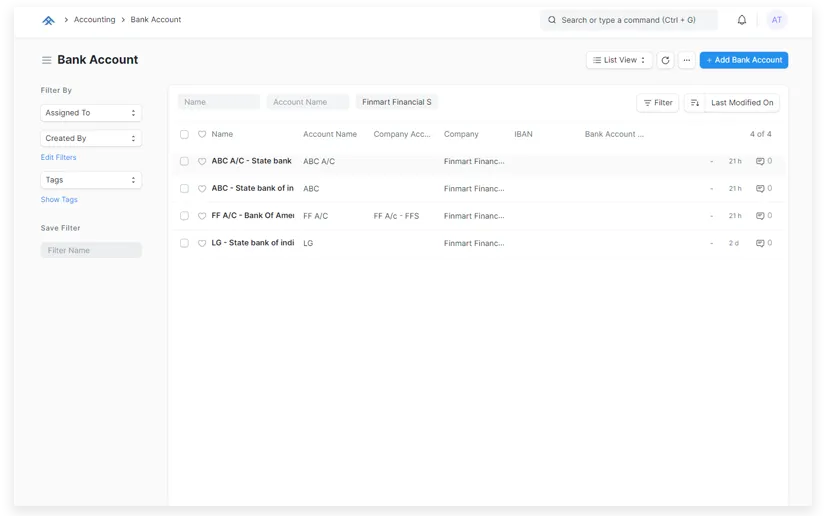Open the three-dots more options menu

(x=686, y=60)
